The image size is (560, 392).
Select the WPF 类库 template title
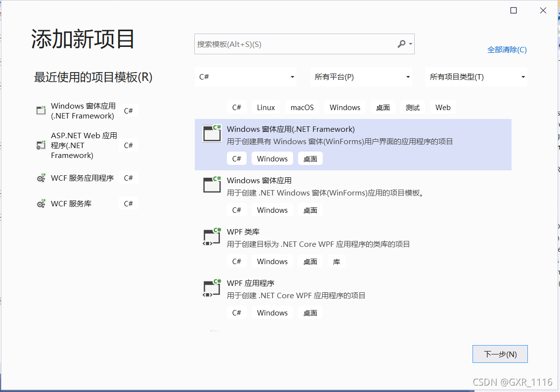[243, 232]
